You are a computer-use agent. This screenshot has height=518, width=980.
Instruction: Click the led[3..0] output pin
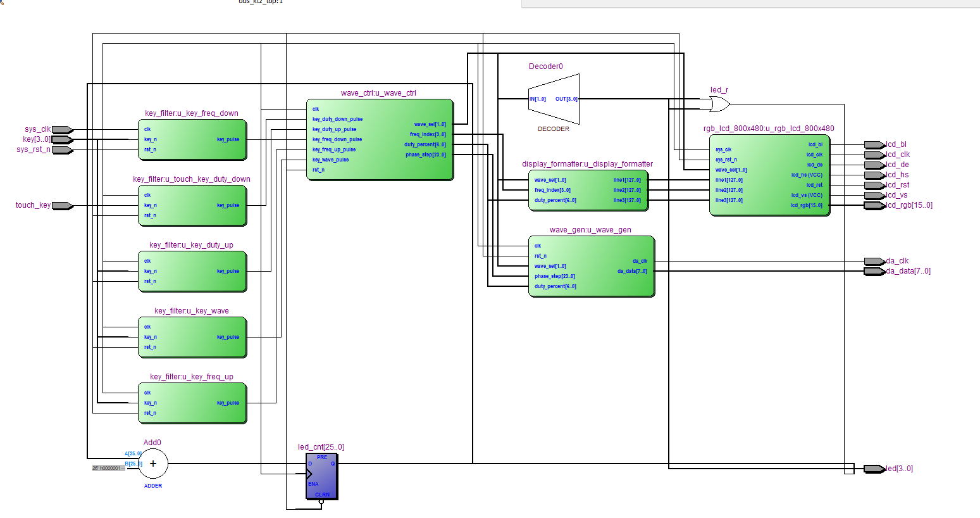pyautogui.click(x=874, y=469)
